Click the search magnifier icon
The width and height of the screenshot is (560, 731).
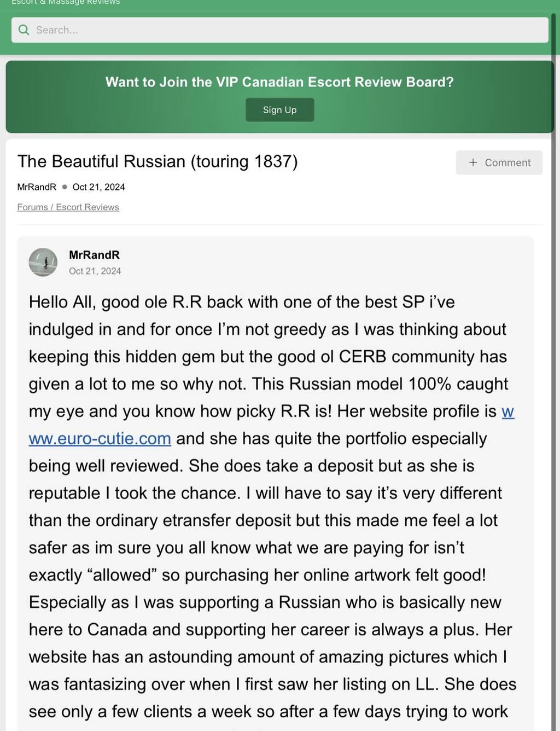24,30
